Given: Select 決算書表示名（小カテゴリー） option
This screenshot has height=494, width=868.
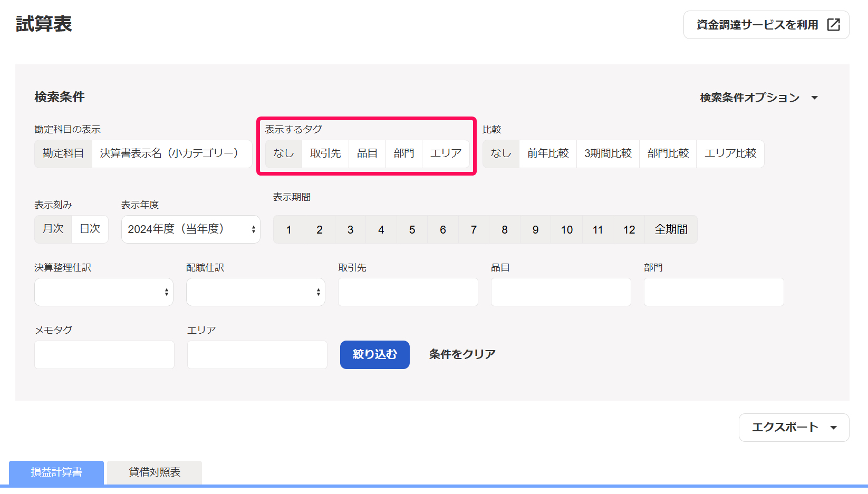Looking at the screenshot, I should coord(172,153).
